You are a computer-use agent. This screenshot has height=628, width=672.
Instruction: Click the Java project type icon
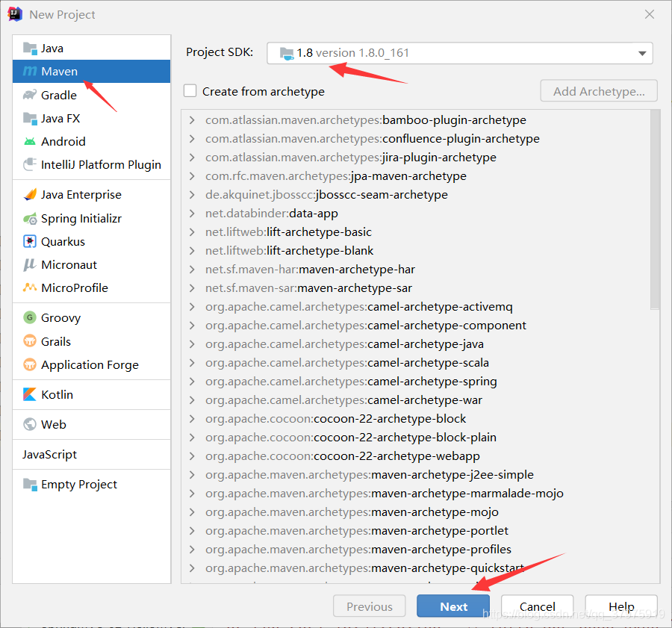(x=30, y=49)
